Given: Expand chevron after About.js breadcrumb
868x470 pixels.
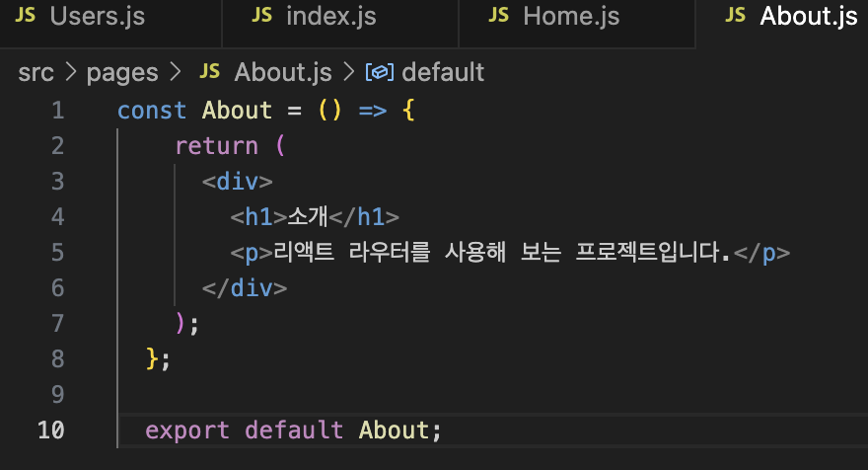Looking at the screenshot, I should point(349,72).
